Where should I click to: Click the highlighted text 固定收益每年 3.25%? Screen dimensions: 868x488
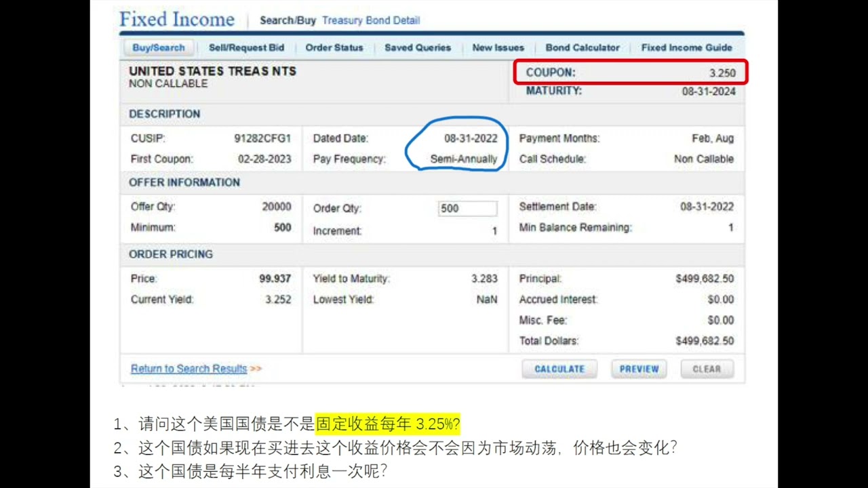click(388, 424)
